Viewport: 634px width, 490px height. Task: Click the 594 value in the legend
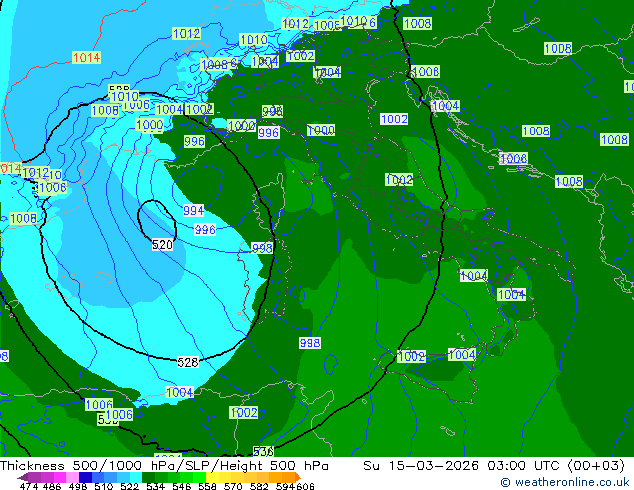(285, 486)
